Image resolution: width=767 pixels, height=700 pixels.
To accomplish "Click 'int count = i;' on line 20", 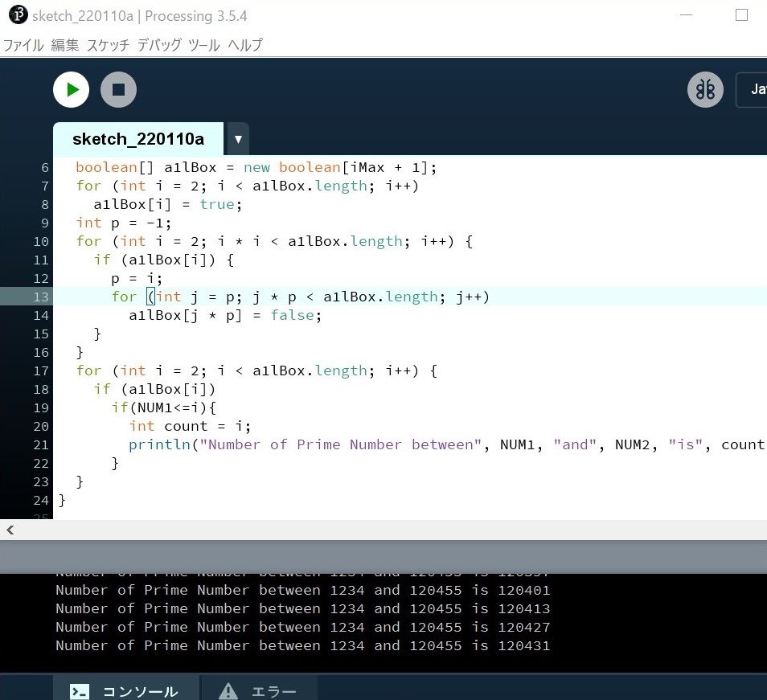I will coord(190,426).
